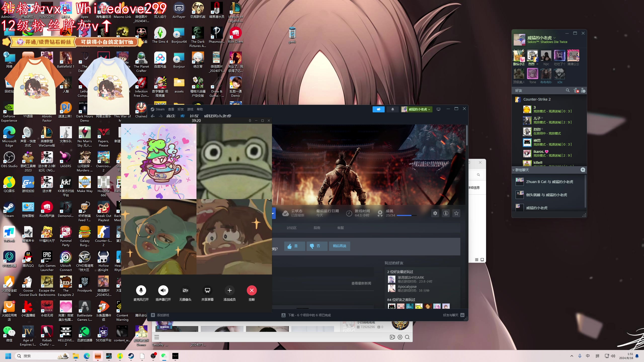Open Sekiro game settings gear
This screenshot has width=644, height=362.
[435, 213]
